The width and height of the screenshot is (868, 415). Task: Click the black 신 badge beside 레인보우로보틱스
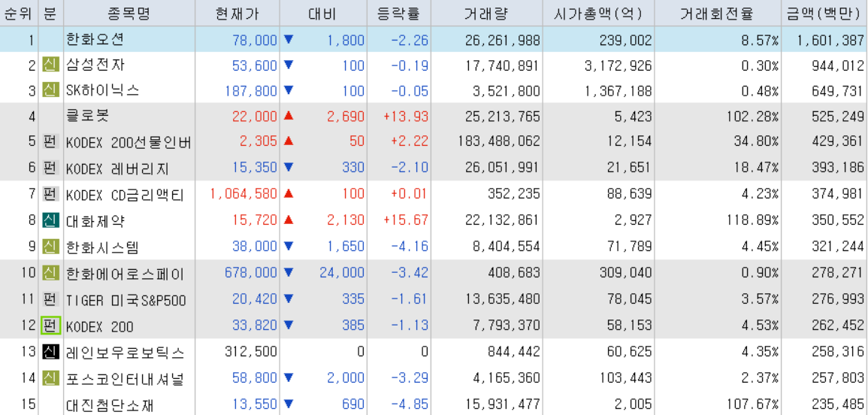pos(50,352)
